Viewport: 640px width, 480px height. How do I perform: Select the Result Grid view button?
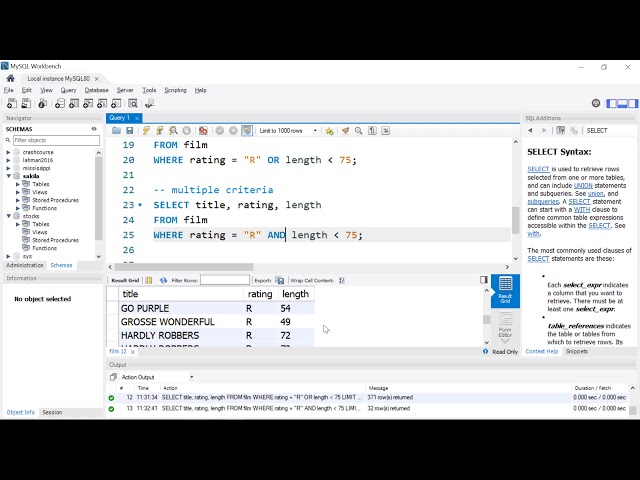click(x=505, y=291)
